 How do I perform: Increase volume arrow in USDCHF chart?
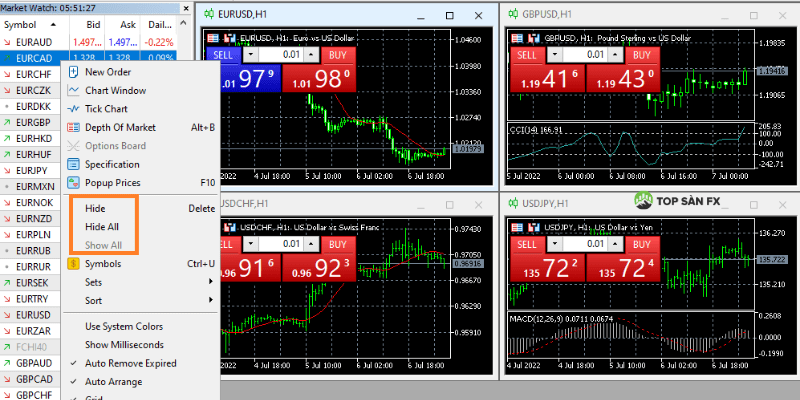click(x=312, y=244)
